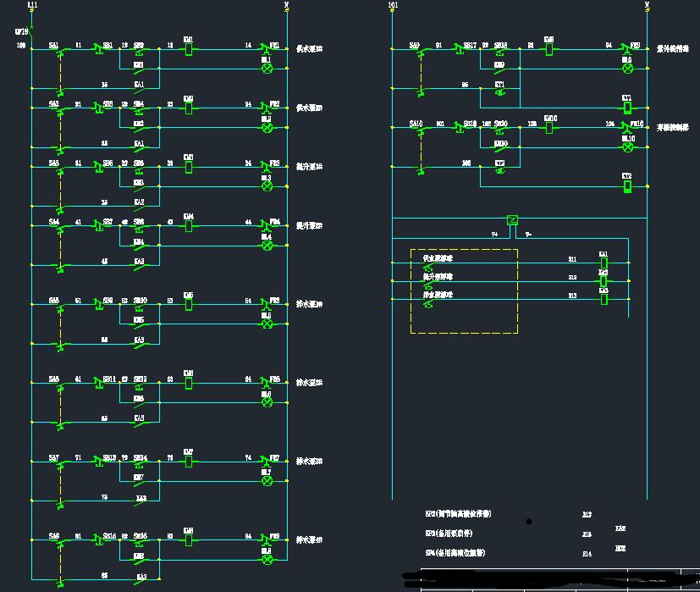Click the power converter square symbol
700x592 pixels.
pos(512,220)
